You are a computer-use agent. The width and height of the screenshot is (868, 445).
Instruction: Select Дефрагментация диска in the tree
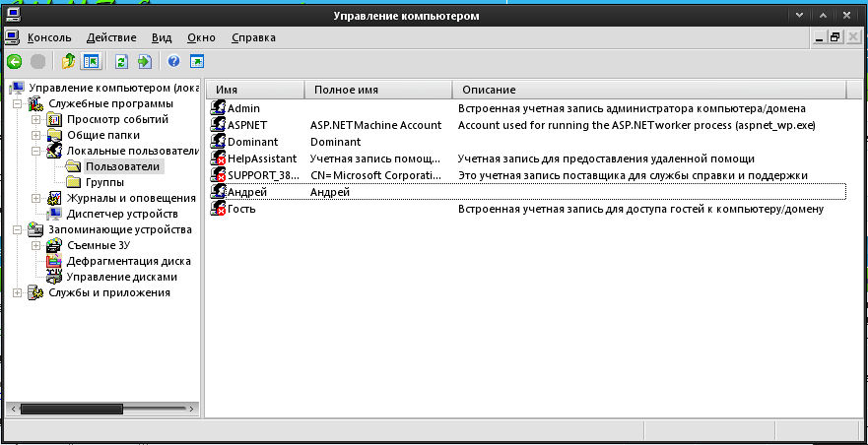pos(128,261)
